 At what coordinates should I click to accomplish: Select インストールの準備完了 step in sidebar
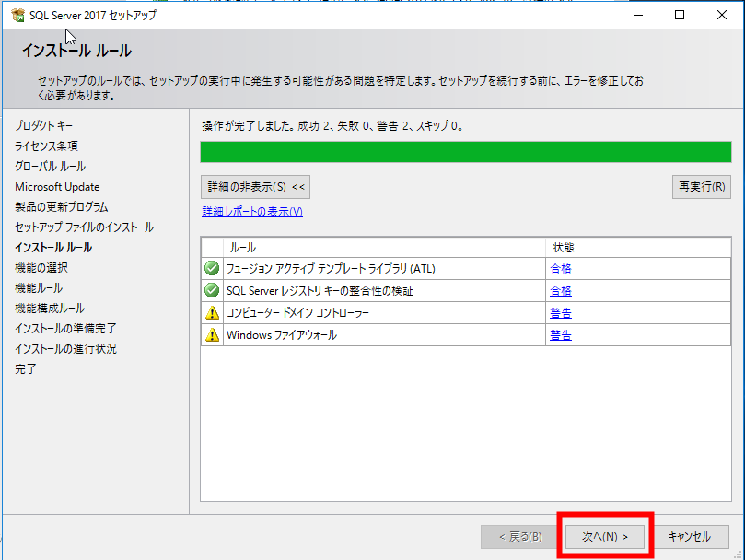(x=65, y=329)
